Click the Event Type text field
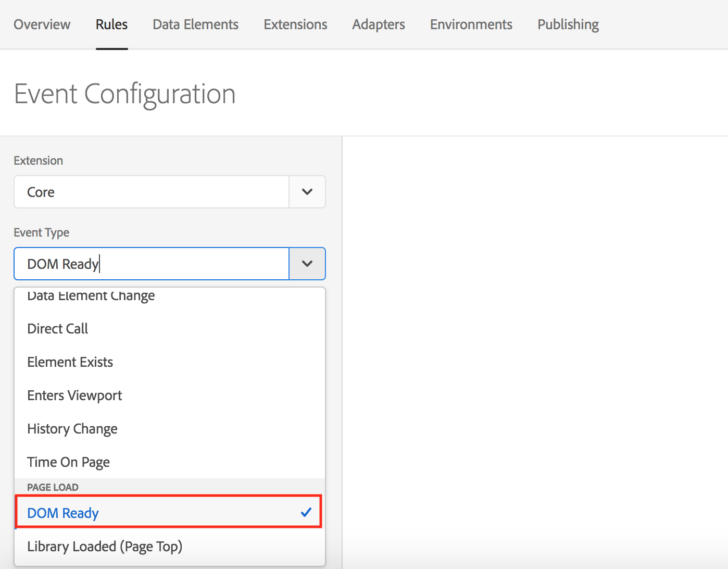 [152, 264]
